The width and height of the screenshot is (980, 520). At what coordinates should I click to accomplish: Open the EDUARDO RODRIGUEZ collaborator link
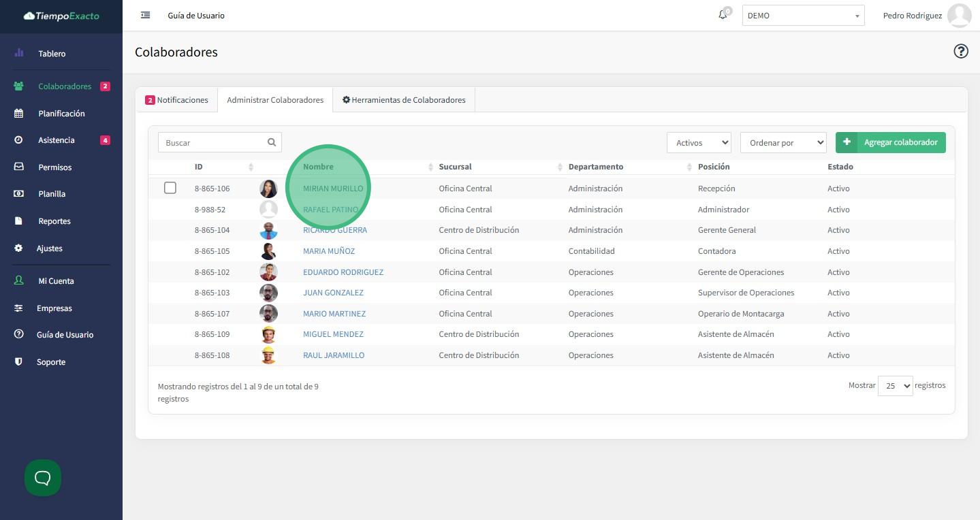[343, 272]
